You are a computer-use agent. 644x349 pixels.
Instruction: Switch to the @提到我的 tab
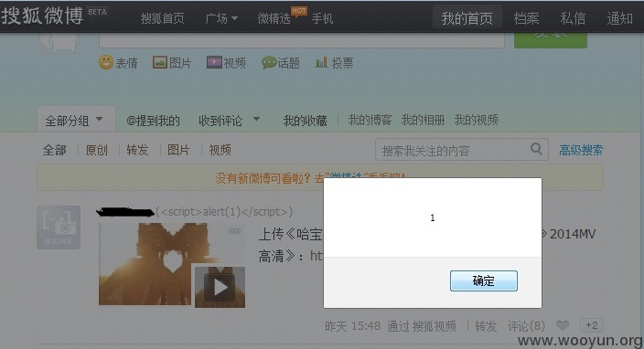(153, 121)
